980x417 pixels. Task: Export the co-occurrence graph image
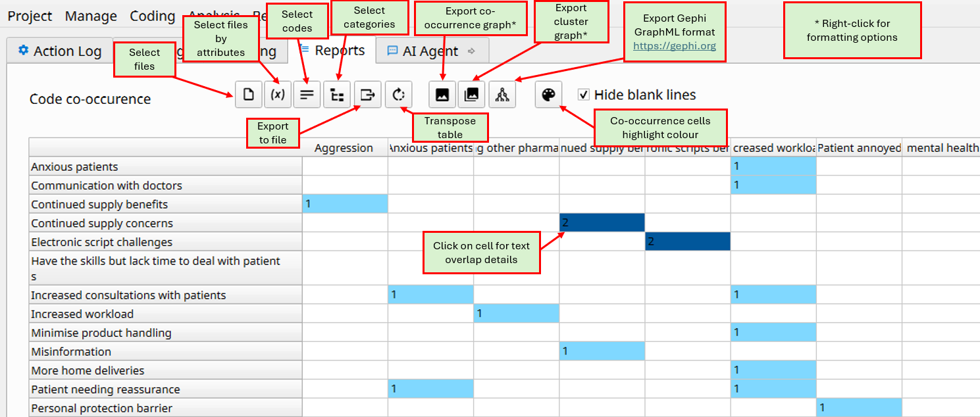coord(442,95)
